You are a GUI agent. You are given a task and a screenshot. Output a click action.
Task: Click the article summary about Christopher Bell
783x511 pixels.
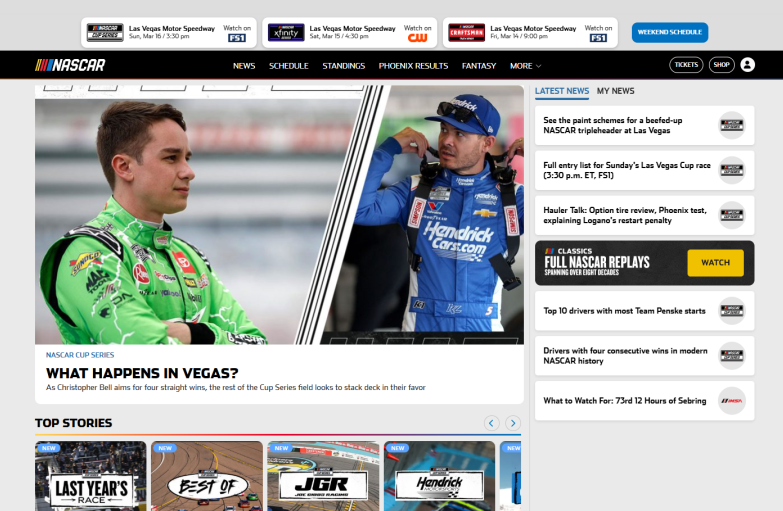(x=236, y=387)
